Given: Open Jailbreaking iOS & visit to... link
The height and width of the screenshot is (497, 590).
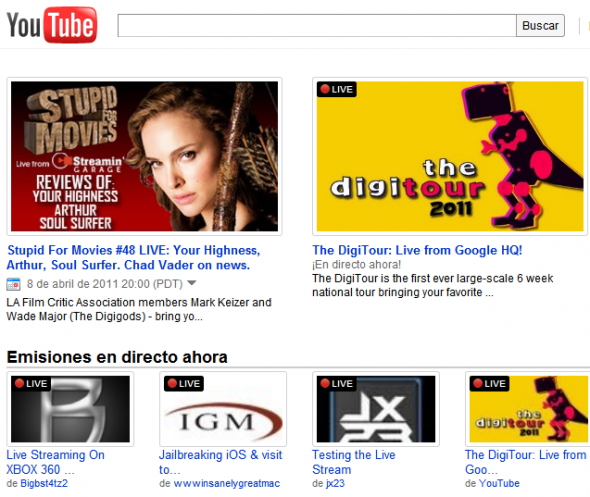Looking at the screenshot, I should point(220,462).
